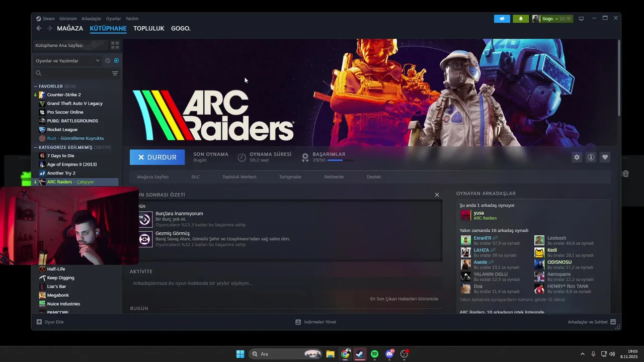Open Destek tab
The image size is (644, 362).
(x=374, y=177)
